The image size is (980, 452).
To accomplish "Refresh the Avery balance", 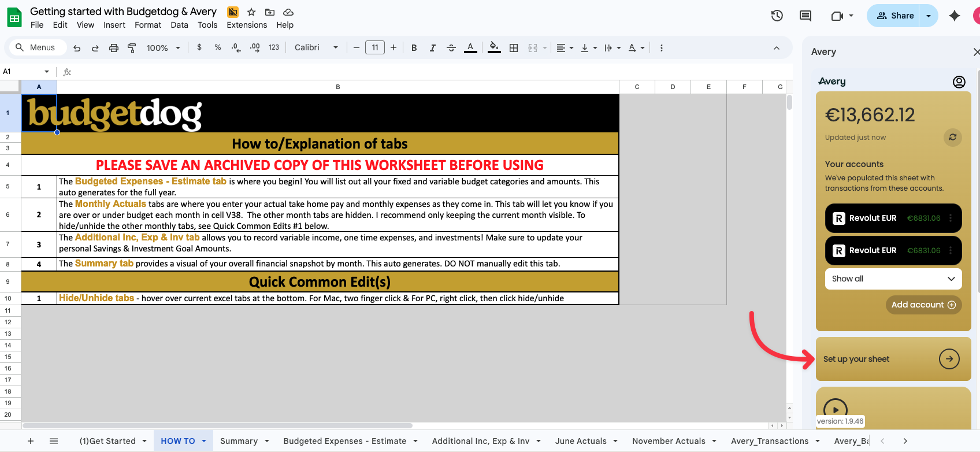I will [952, 138].
